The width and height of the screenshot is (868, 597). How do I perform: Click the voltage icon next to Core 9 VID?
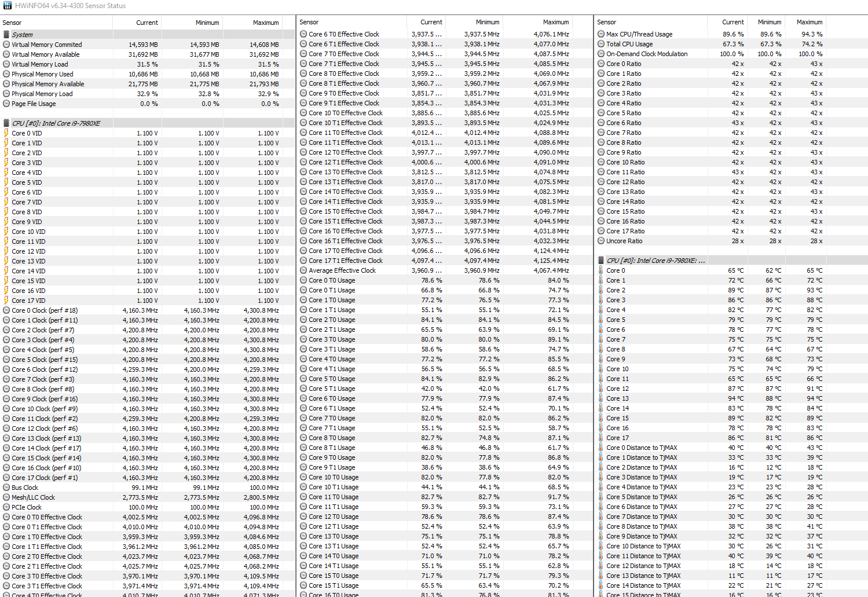click(x=6, y=222)
